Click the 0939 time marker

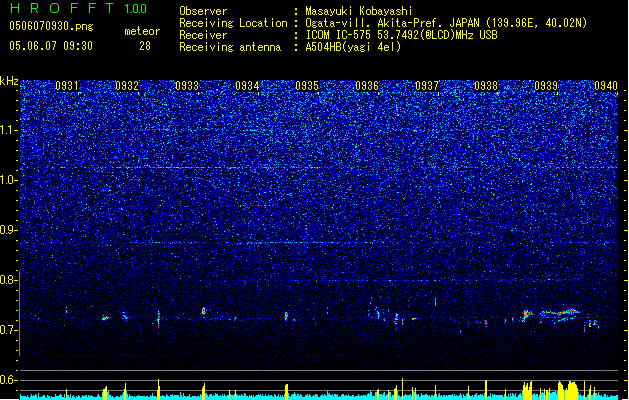coord(546,86)
